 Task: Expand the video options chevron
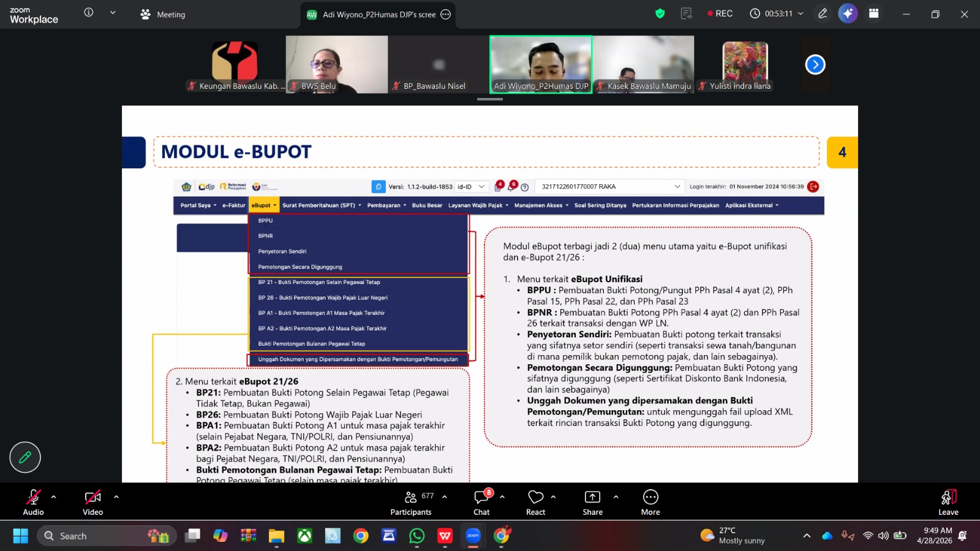click(x=116, y=497)
